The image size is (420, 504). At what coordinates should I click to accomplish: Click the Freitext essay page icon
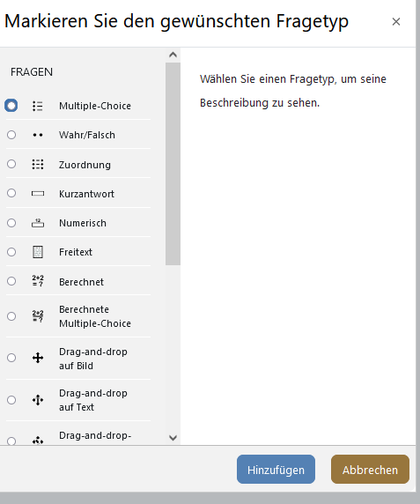(38, 252)
